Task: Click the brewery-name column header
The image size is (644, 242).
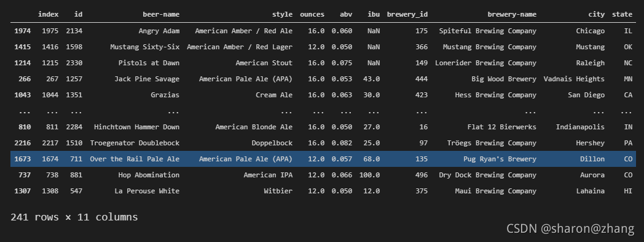Action: tap(512, 14)
